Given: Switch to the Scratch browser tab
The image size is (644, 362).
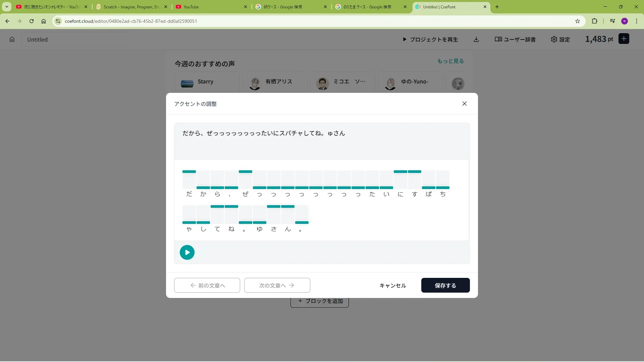Looking at the screenshot, I should coord(131,7).
